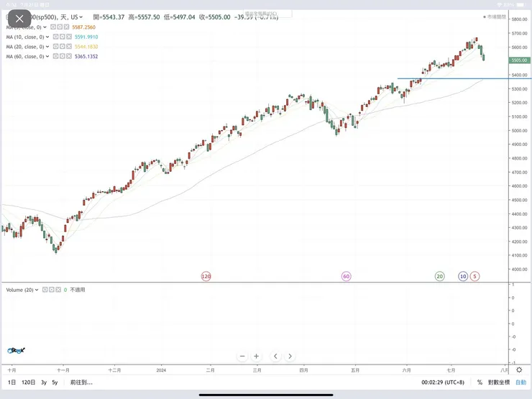
Task: Select the 3y time range
Action: coord(44,382)
